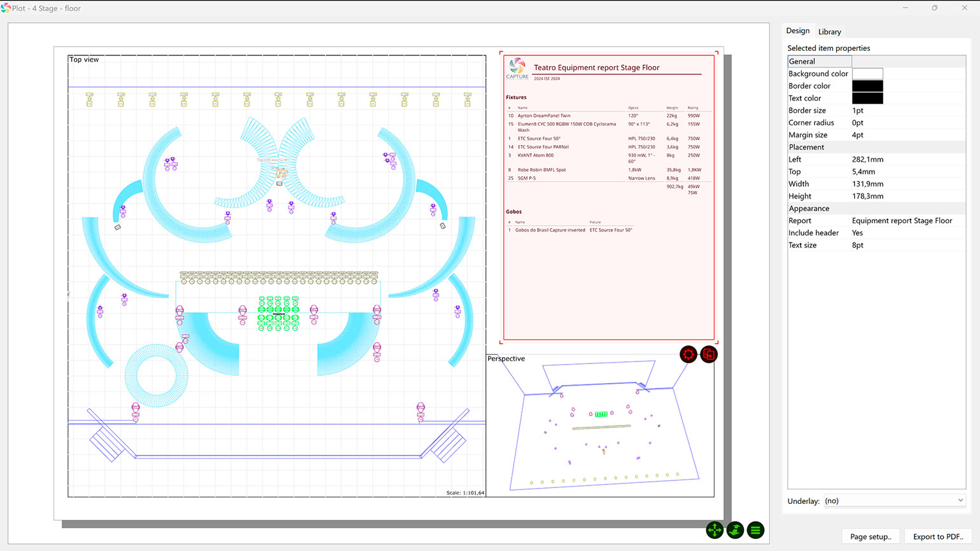Click the Text size 8pt field
This screenshot has width=980, height=551.
pos(857,245)
